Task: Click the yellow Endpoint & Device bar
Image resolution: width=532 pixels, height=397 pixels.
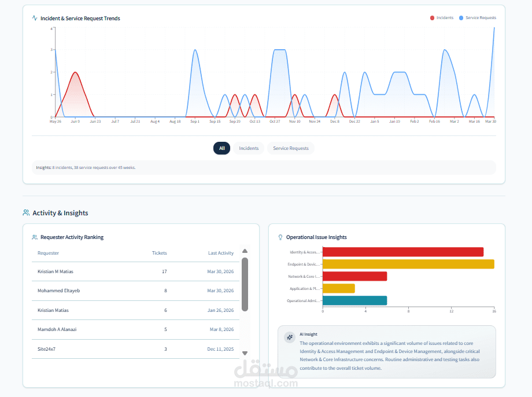Action: [x=408, y=264]
